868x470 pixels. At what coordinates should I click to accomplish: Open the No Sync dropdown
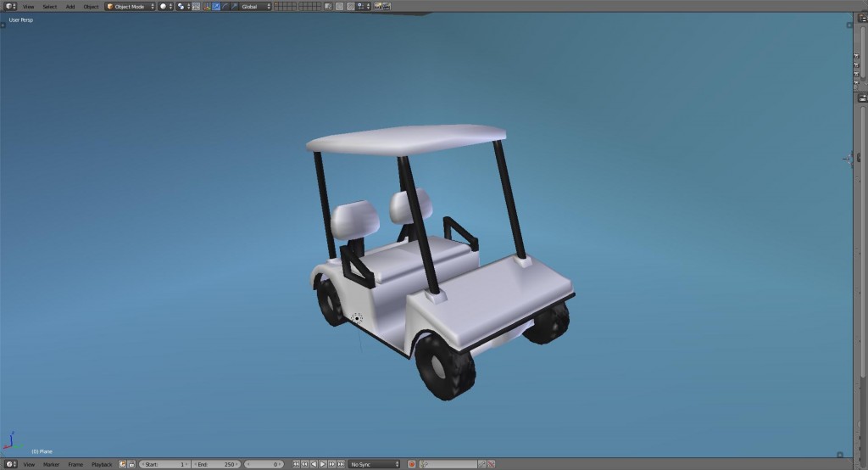(374, 464)
